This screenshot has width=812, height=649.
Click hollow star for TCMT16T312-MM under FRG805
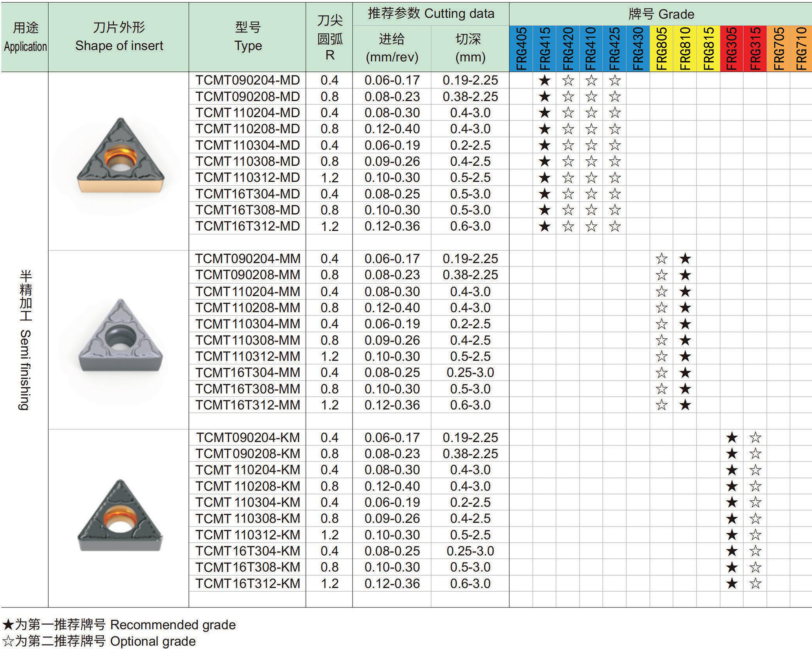[662, 405]
